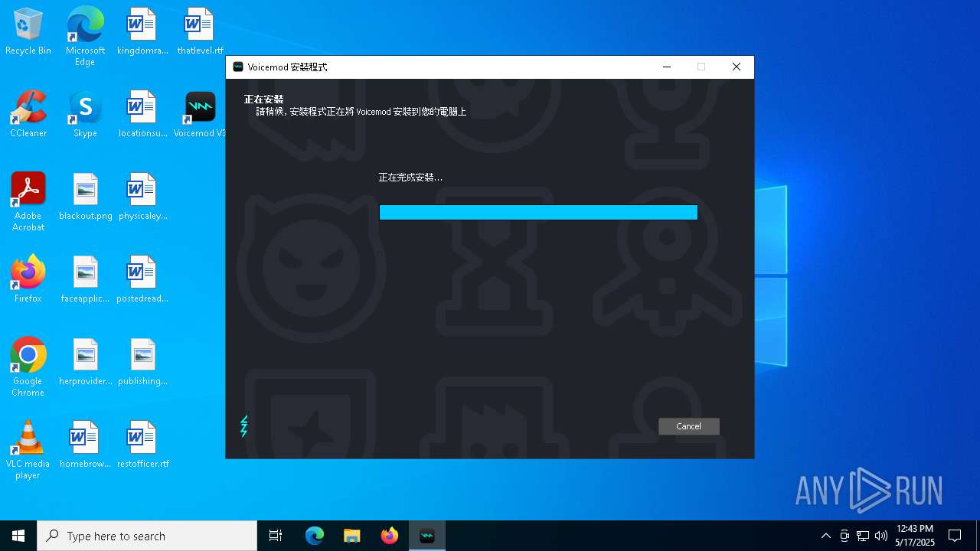Select the postedread... Word document
This screenshot has width=980, height=551.
click(142, 280)
